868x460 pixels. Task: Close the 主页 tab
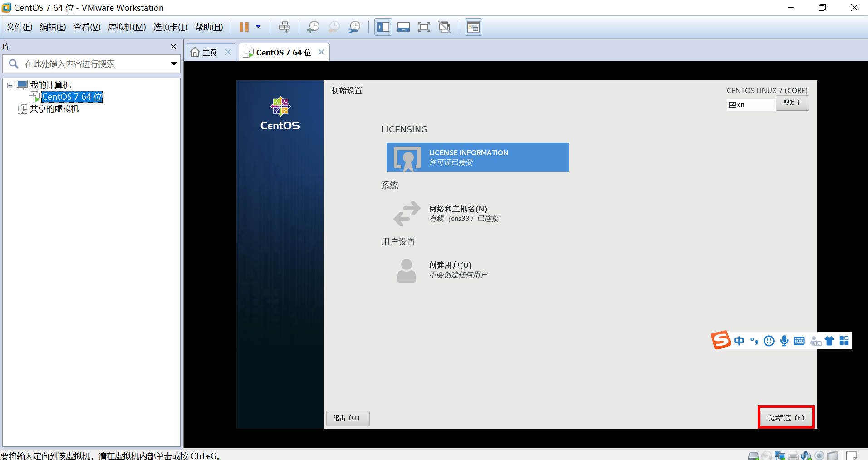(x=228, y=52)
